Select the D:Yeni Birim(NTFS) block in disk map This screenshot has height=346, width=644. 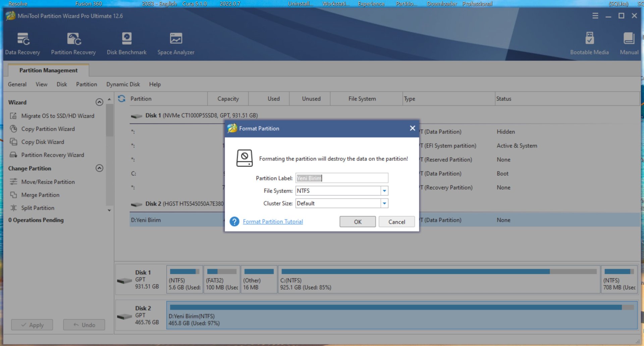click(402, 315)
